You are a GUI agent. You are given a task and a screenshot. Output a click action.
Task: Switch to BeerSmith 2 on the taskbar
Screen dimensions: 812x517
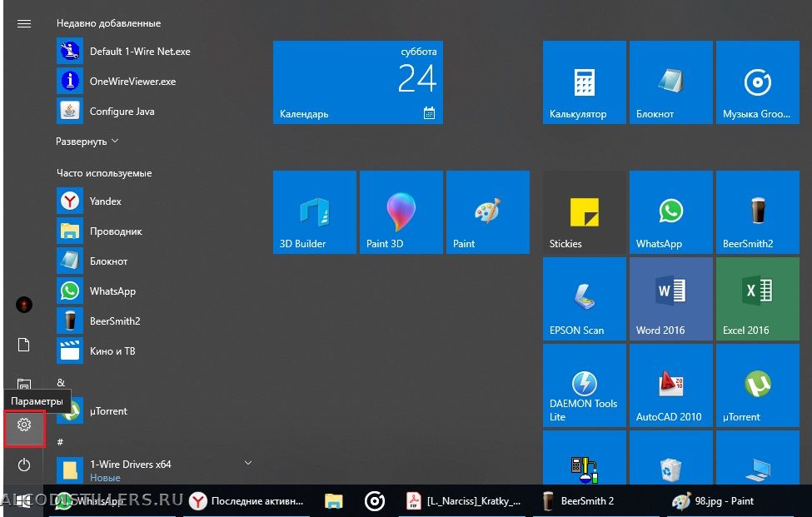point(596,501)
